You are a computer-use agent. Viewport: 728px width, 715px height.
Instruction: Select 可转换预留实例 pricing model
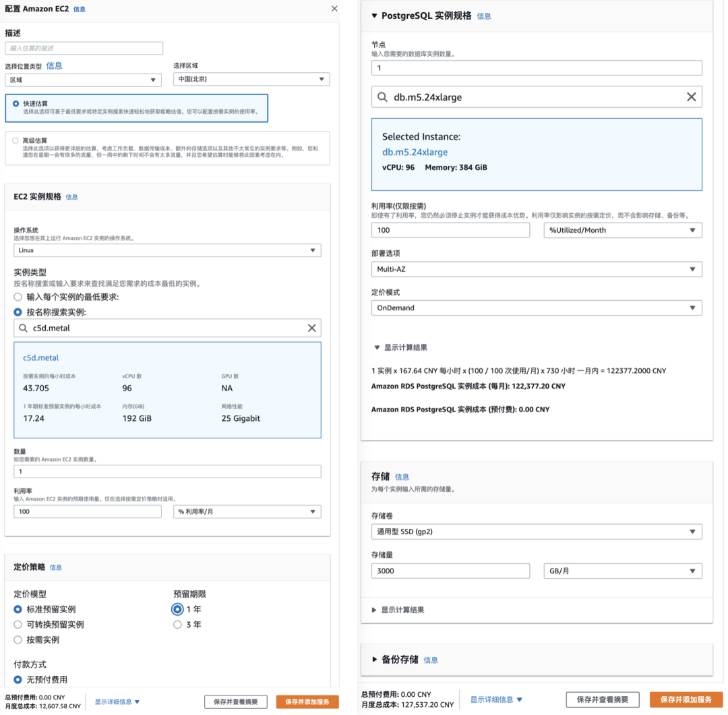click(x=18, y=625)
